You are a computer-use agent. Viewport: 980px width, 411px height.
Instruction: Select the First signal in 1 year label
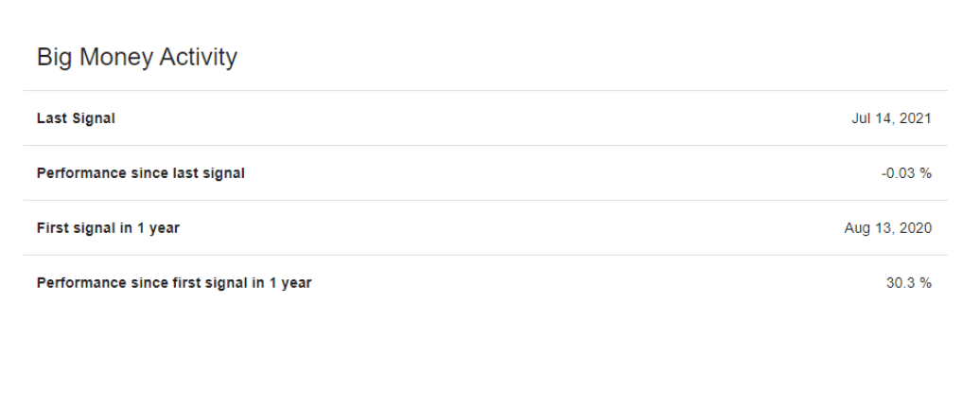click(108, 228)
